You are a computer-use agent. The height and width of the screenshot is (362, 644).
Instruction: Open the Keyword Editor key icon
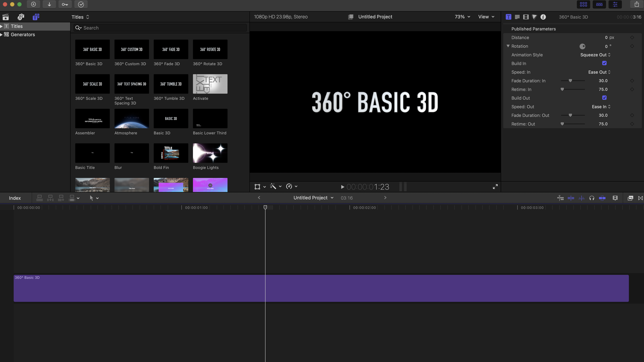(x=65, y=4)
